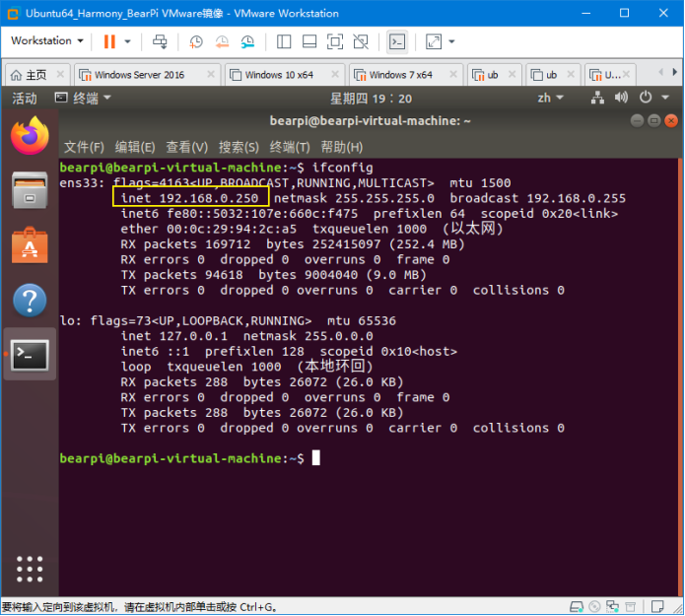
Task: Open the Workstation menu dropdown
Action: pyautogui.click(x=47, y=41)
